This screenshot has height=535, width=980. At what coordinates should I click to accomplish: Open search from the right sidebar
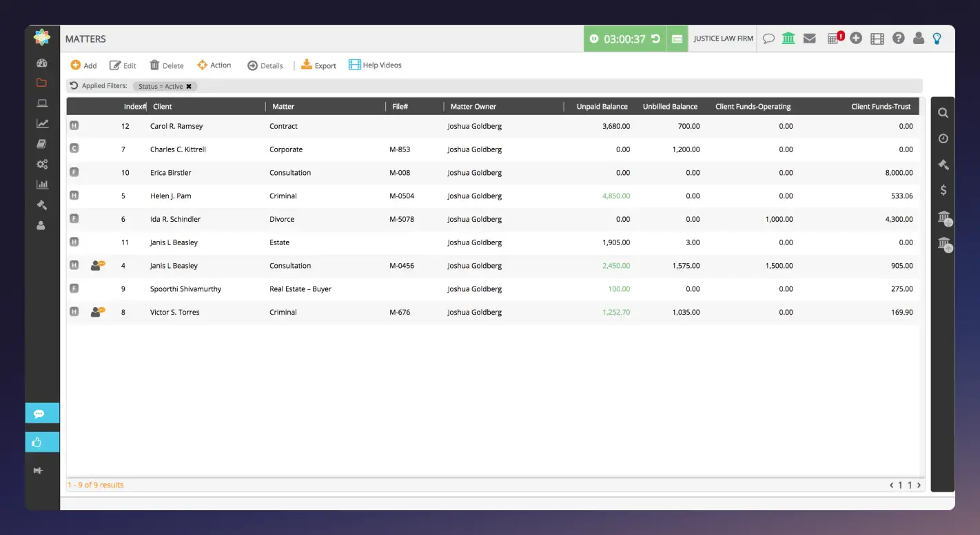[943, 112]
